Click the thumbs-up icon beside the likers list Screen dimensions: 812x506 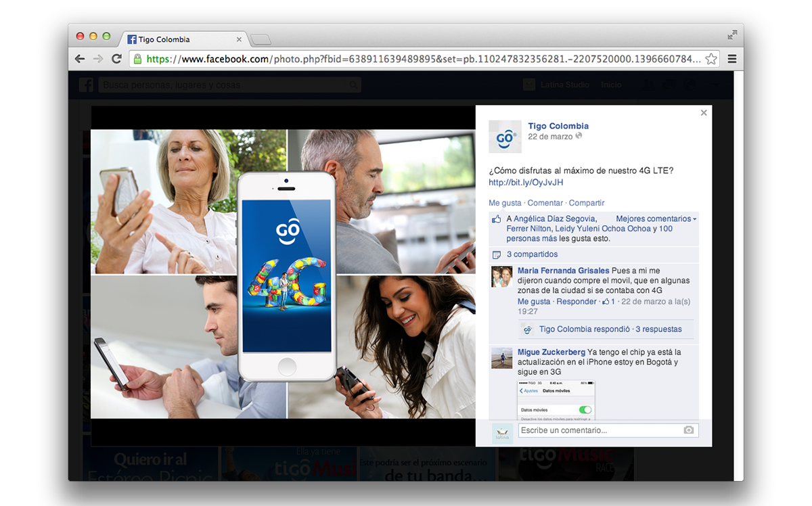point(496,219)
